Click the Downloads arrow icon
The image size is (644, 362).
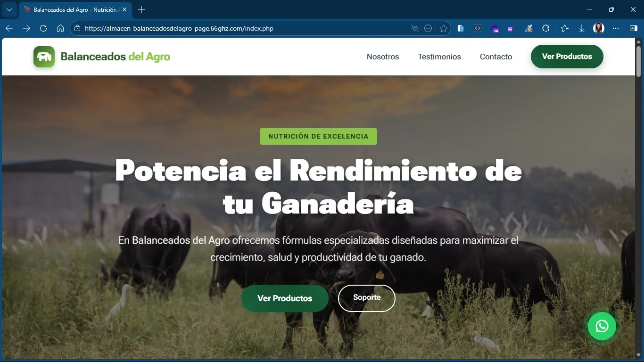(x=581, y=28)
